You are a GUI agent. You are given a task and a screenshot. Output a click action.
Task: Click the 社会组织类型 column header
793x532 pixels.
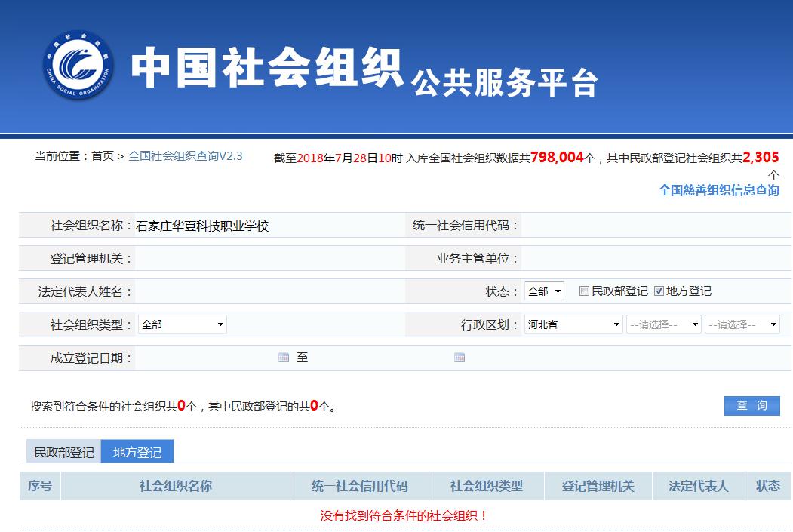(487, 486)
